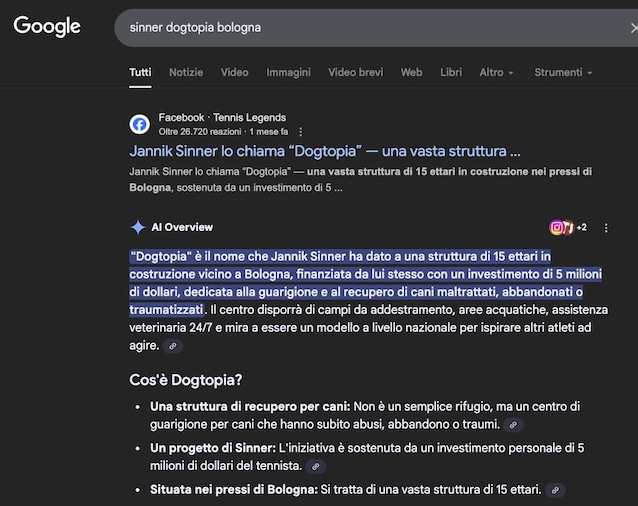The height and width of the screenshot is (506, 638).
Task: Switch to the Immagini tab
Action: (x=288, y=72)
